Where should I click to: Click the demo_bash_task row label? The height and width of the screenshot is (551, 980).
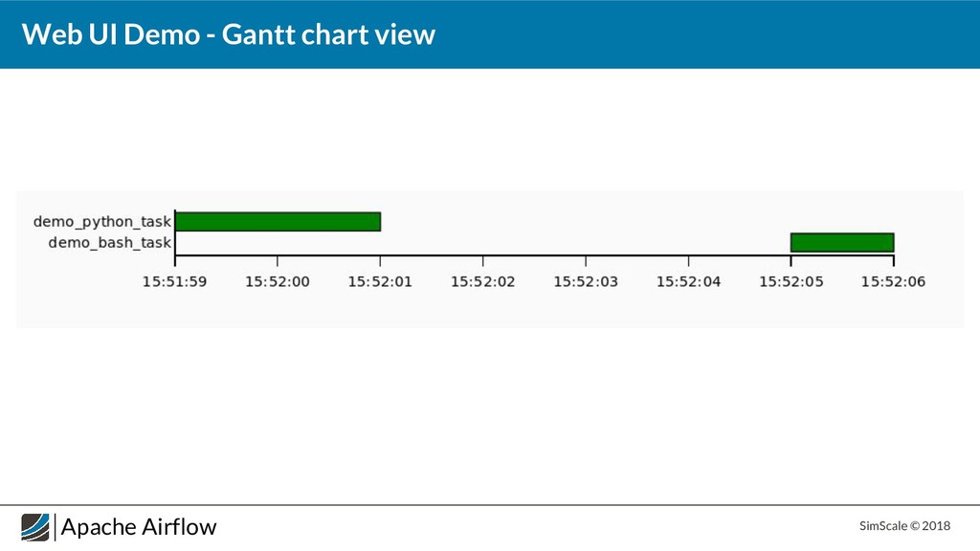[x=109, y=242]
